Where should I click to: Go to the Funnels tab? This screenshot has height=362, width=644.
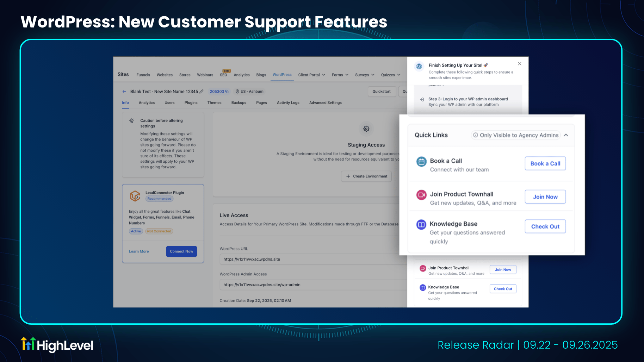click(x=143, y=75)
